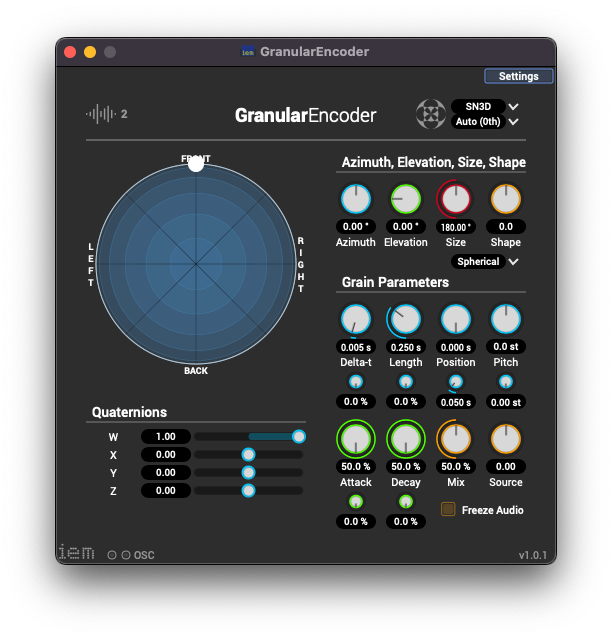Click the OSC label in footer

(x=144, y=555)
